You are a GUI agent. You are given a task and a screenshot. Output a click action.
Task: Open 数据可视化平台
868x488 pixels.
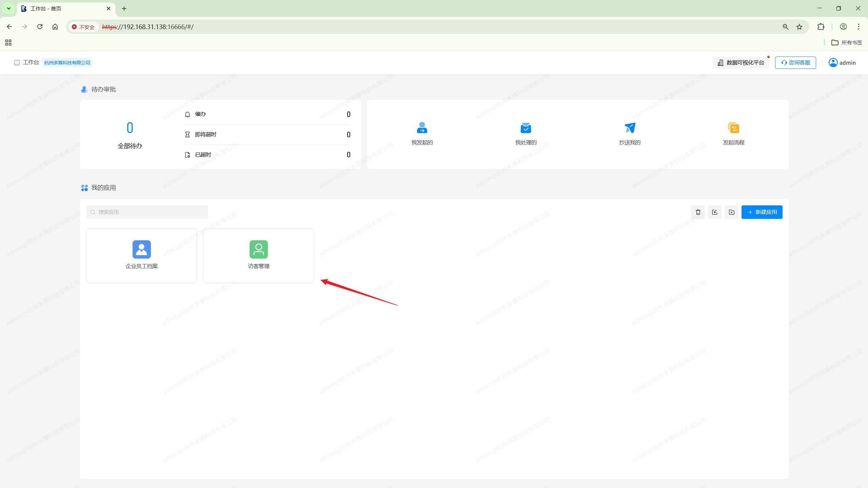click(741, 63)
